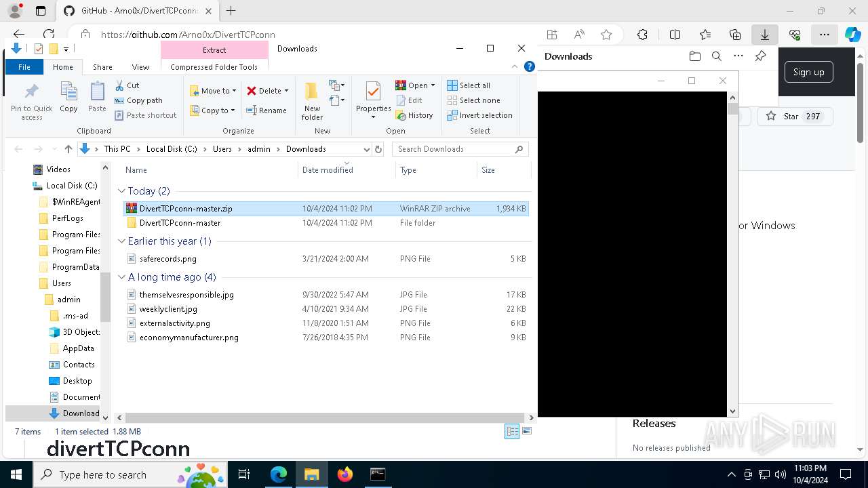This screenshot has height=488, width=868.
Task: Sort by Date modified column
Action: point(347,170)
